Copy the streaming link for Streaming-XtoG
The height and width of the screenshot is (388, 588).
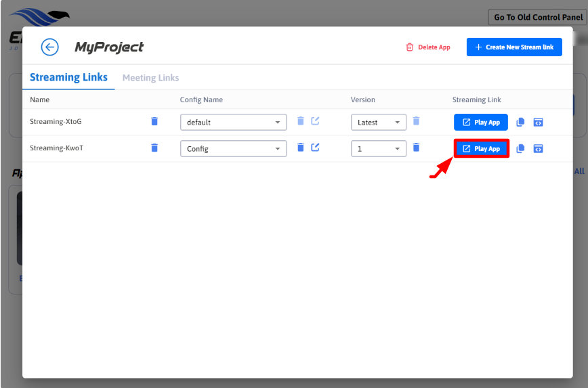[520, 123]
